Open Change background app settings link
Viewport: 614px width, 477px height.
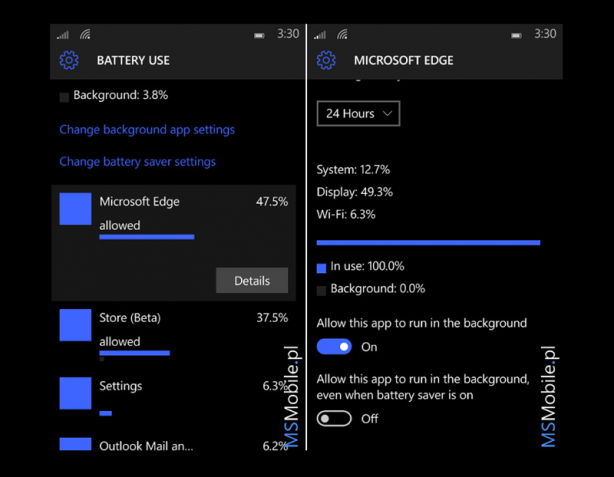(147, 130)
